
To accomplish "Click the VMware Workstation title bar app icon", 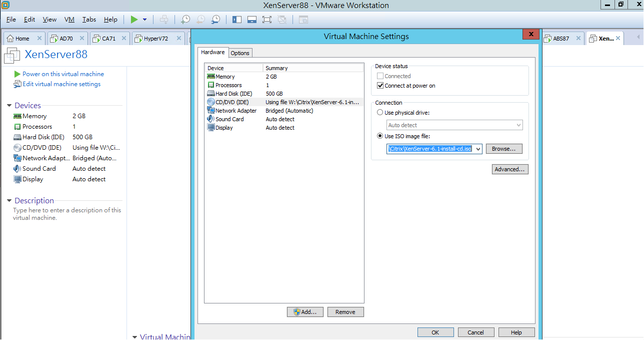I will click(5, 5).
